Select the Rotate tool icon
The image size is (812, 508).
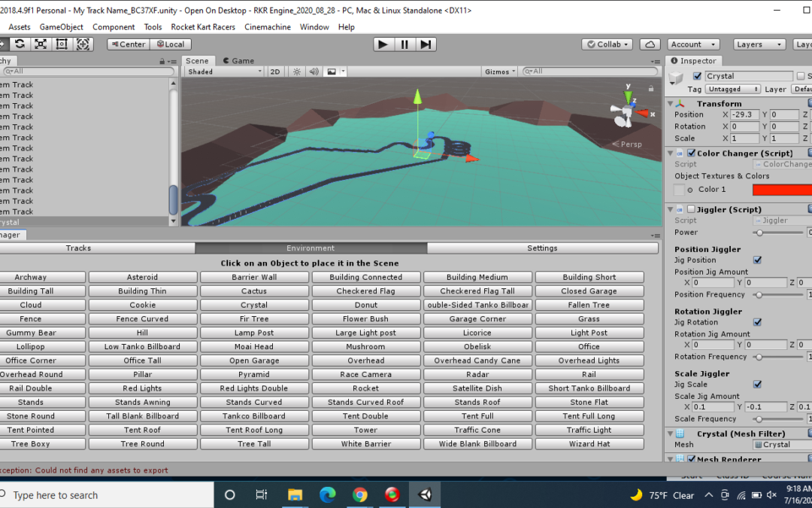tap(20, 44)
